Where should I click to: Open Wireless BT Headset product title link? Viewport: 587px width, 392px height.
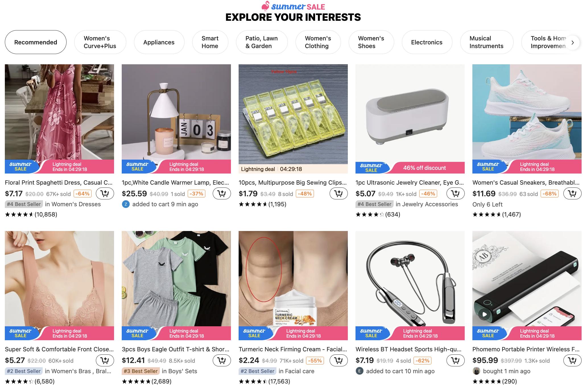pyautogui.click(x=408, y=349)
